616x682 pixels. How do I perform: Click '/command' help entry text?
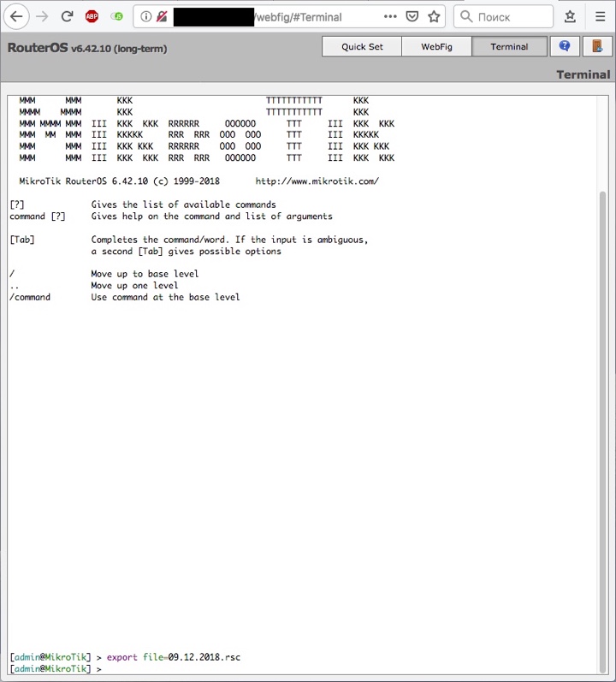[30, 297]
